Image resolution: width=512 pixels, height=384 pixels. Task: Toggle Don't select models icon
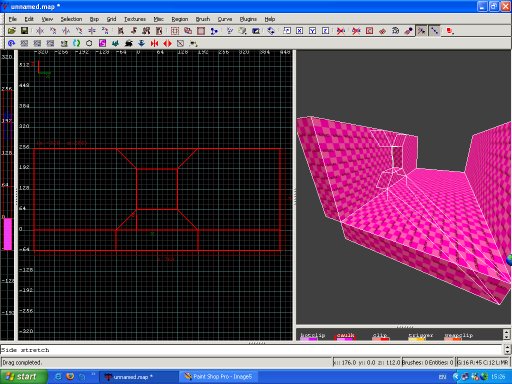tap(356, 31)
